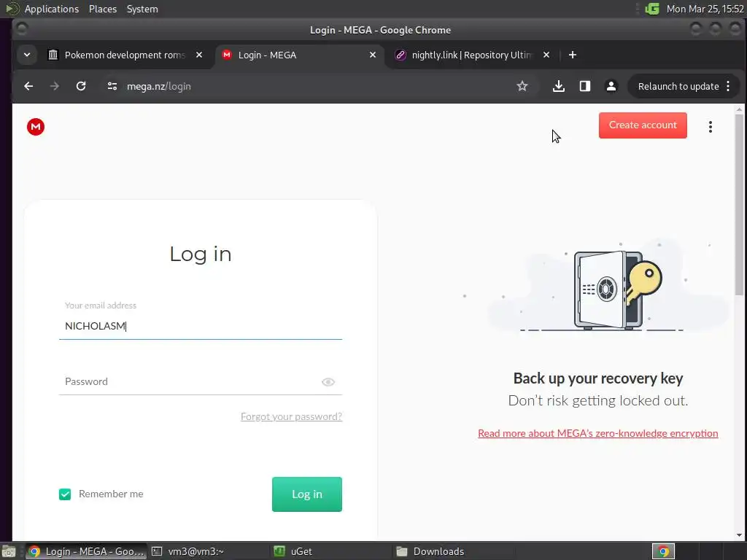Click Chrome icon at right of taskbar
Screen dimensions: 747x560
[663, 551]
